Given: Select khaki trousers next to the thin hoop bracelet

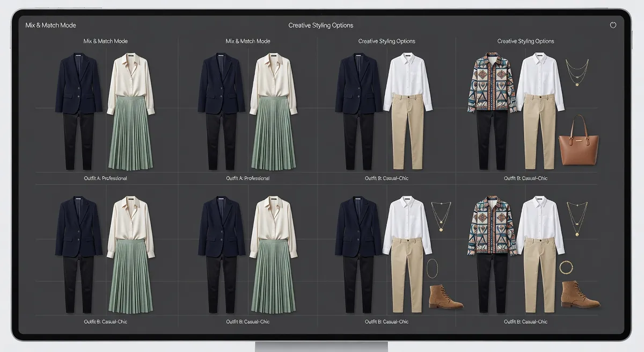Looking at the screenshot, I should click(407, 275).
